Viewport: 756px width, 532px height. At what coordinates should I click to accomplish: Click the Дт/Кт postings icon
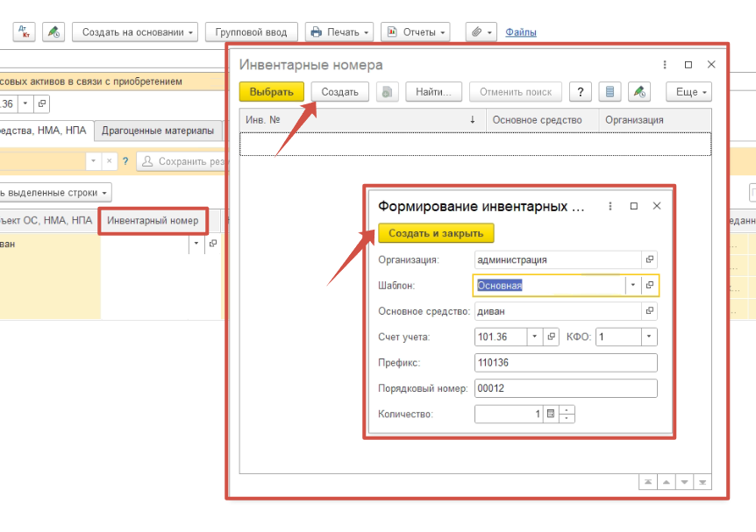coord(24,32)
